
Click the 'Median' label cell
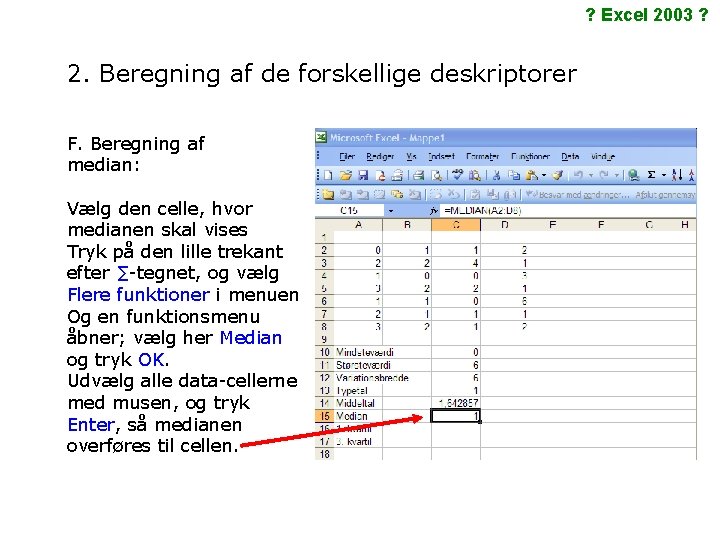(x=358, y=416)
